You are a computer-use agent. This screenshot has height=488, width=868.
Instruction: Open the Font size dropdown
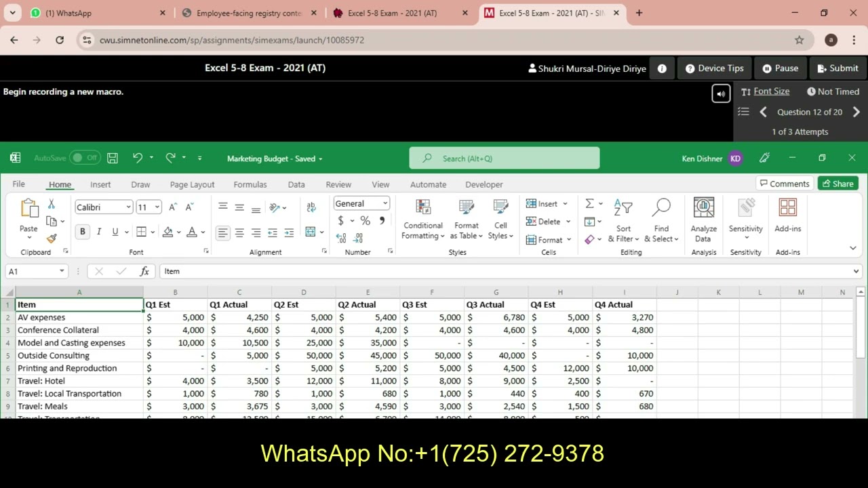[157, 207]
